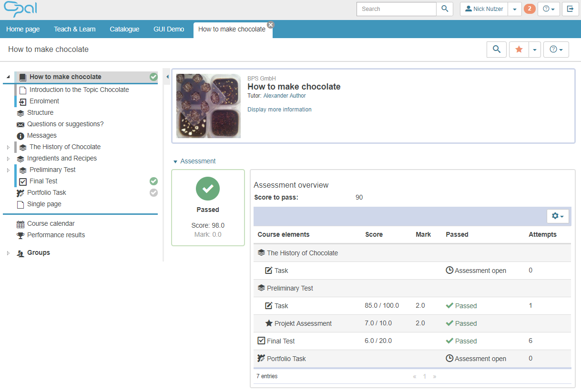Click the orange favorite star icon
This screenshot has height=392, width=581.
[x=519, y=50]
